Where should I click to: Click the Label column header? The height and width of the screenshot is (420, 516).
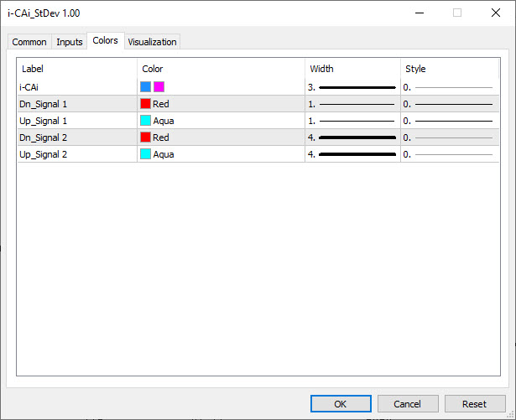point(77,69)
